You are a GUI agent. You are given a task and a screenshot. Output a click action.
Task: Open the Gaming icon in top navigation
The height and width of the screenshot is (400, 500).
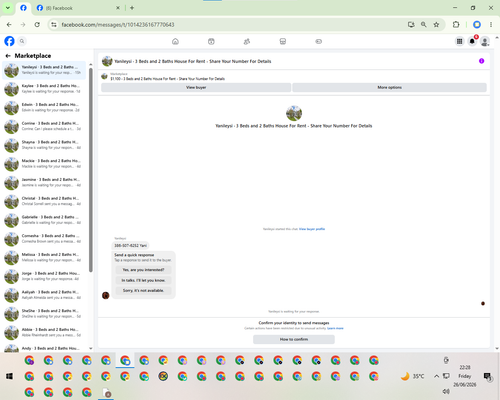(x=319, y=41)
